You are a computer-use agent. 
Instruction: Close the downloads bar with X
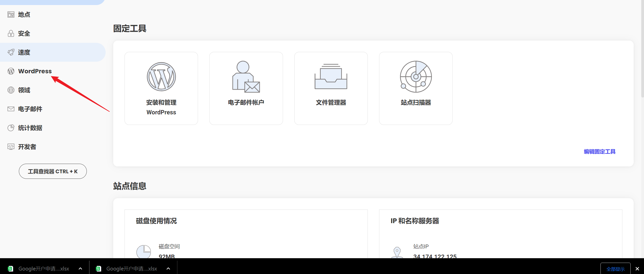(x=637, y=269)
